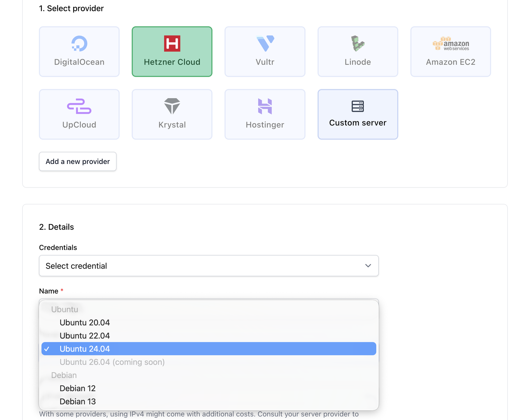This screenshot has height=420, width=529.
Task: Click the Debian group header
Action: pyautogui.click(x=64, y=375)
